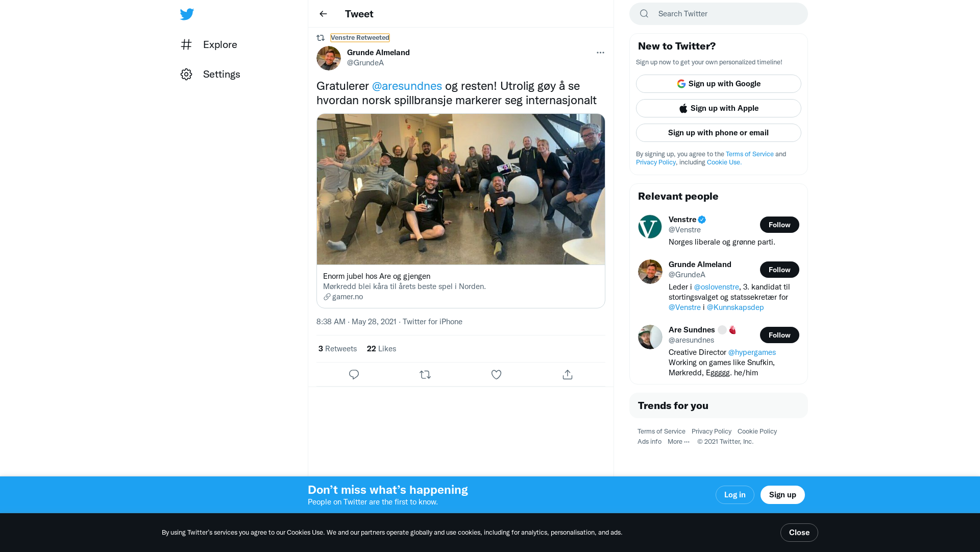Click the Trends for you heading

click(x=673, y=405)
